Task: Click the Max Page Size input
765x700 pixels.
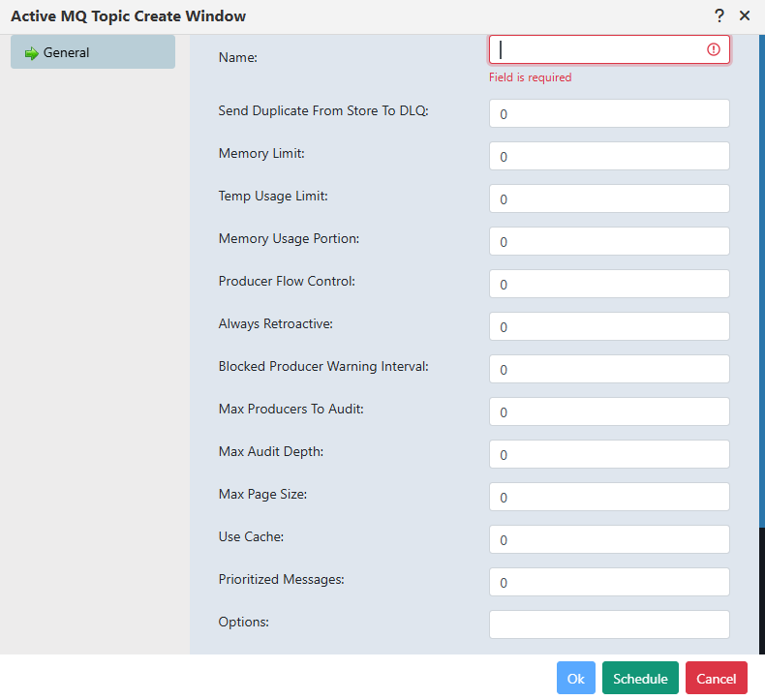Action: [609, 497]
